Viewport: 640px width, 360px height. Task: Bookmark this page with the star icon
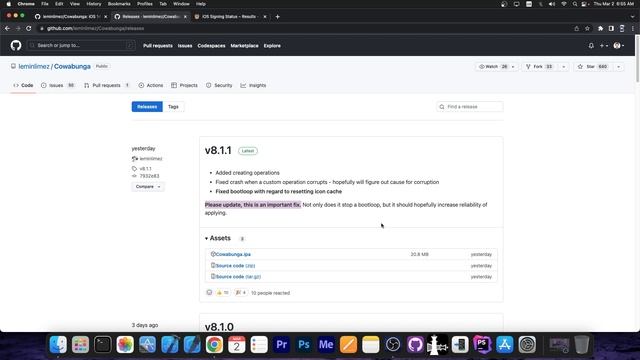point(587,29)
